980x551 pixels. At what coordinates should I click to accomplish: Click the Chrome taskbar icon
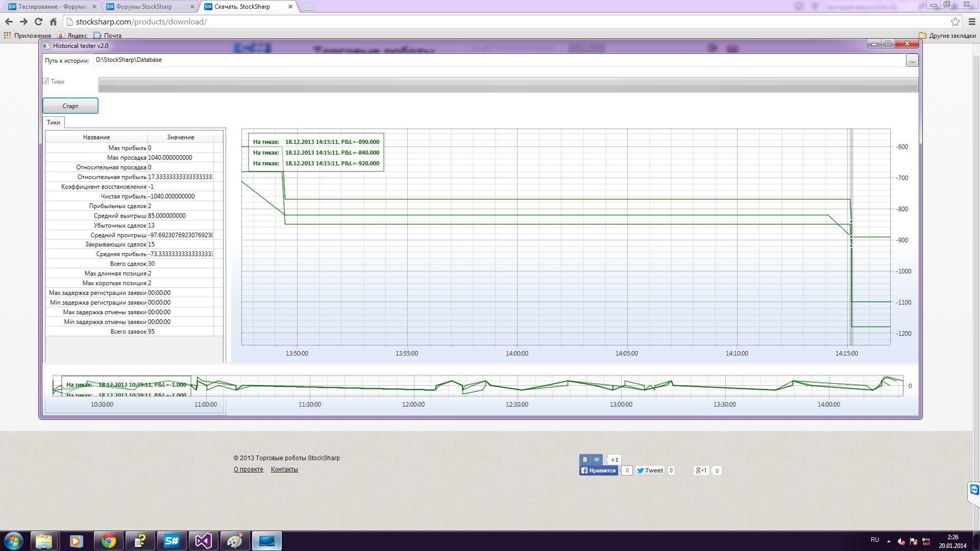pyautogui.click(x=108, y=541)
